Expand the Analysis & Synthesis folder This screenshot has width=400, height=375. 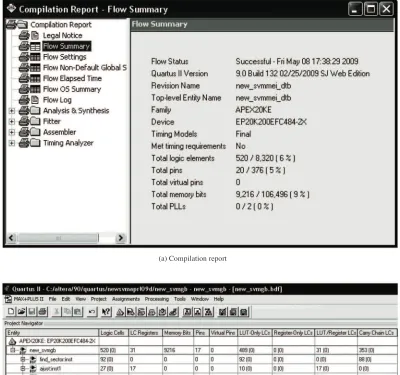click(x=12, y=111)
